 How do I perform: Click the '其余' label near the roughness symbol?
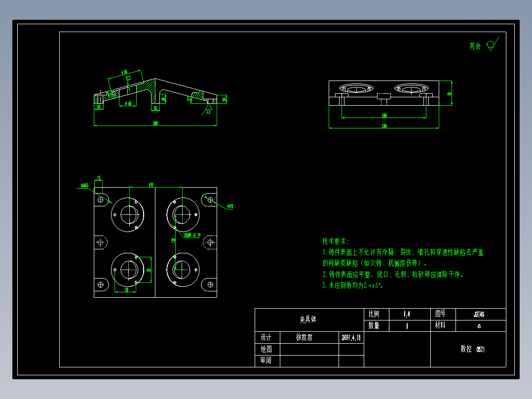[x=475, y=46]
